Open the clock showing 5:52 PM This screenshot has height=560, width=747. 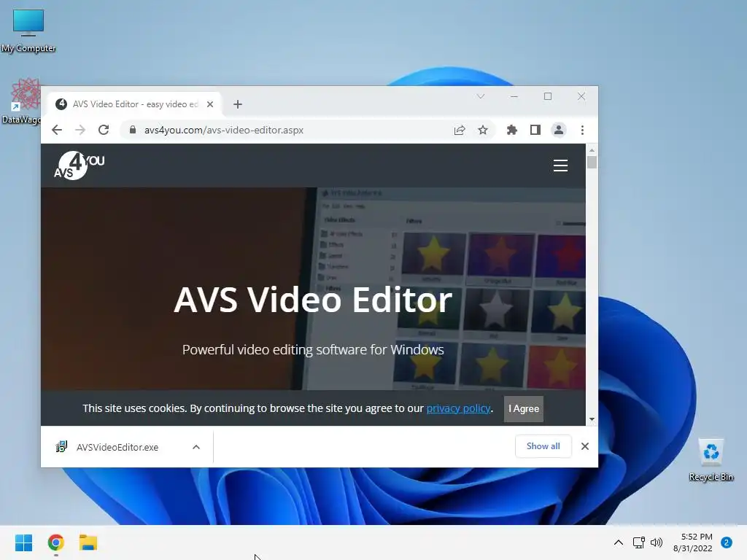pyautogui.click(x=693, y=542)
